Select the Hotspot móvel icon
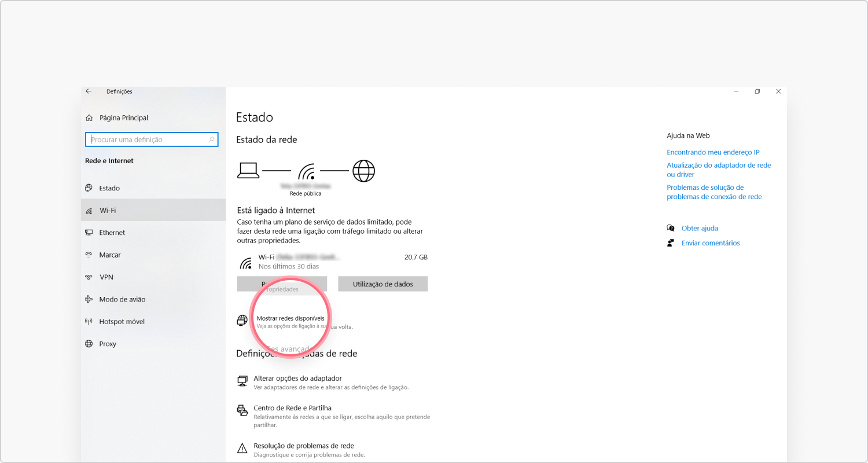Viewport: 868px width, 463px height. 89,322
